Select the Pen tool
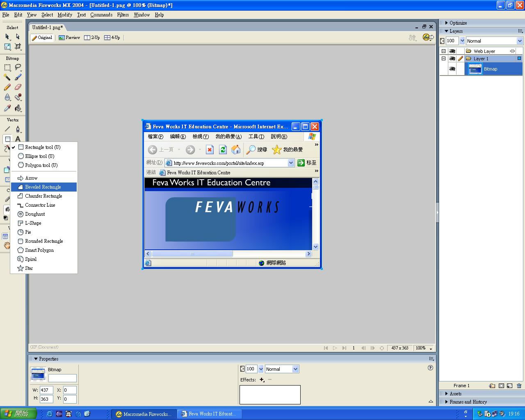This screenshot has height=420, width=525. [x=18, y=129]
